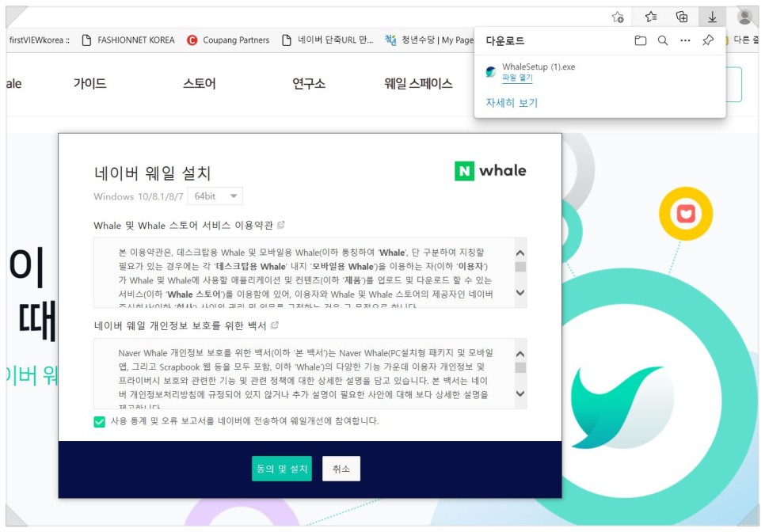The image size is (765, 532).
Task: Go to the 가이드 menu
Action: click(89, 83)
